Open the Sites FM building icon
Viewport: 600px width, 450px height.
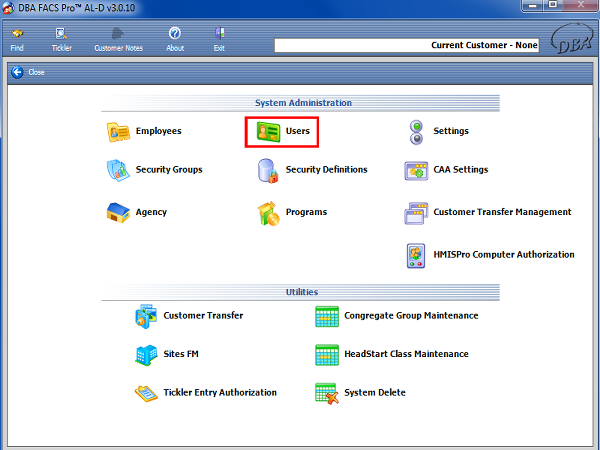146,355
